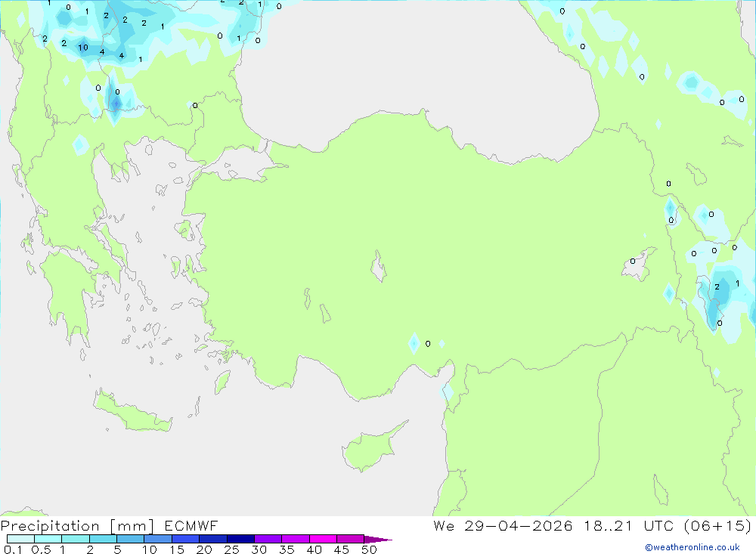
Task: Select the legend swatch between 10 and 15
Action: tap(158, 539)
